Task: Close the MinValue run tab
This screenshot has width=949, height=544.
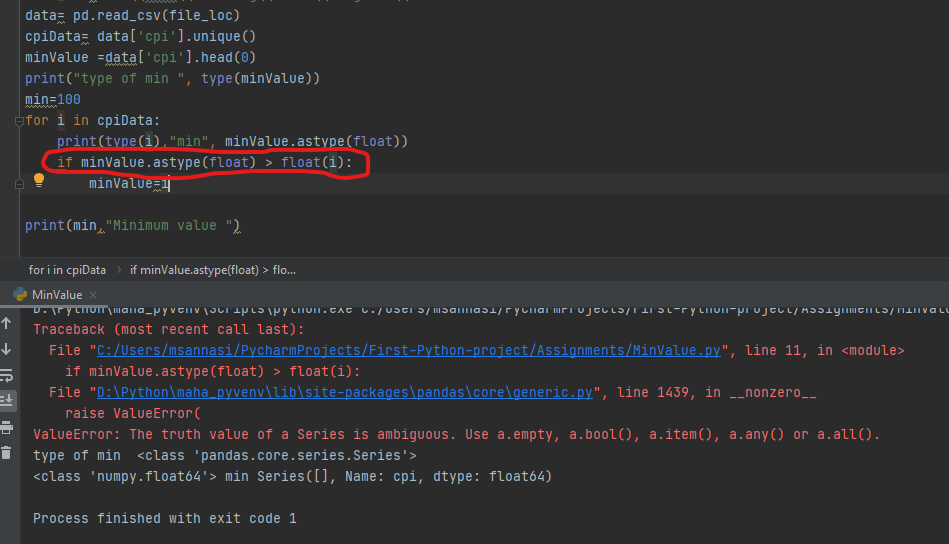Action: pos(93,295)
